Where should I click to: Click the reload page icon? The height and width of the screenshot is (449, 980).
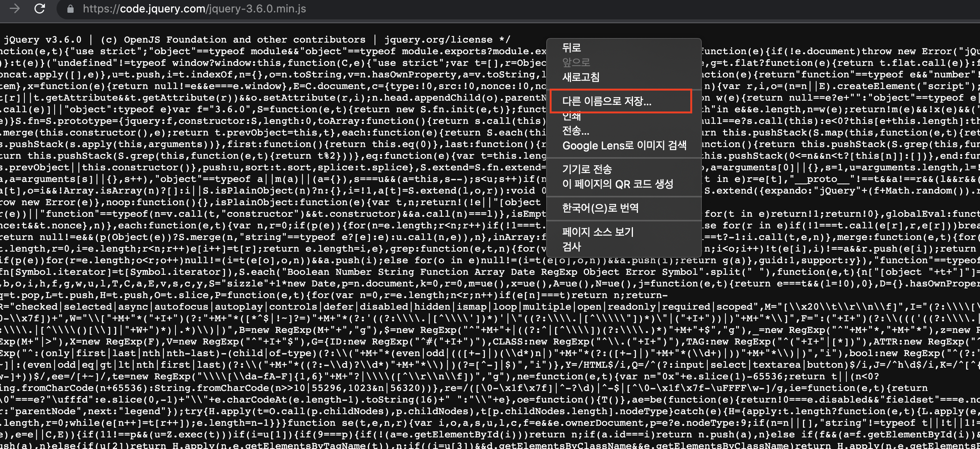pyautogui.click(x=40, y=9)
